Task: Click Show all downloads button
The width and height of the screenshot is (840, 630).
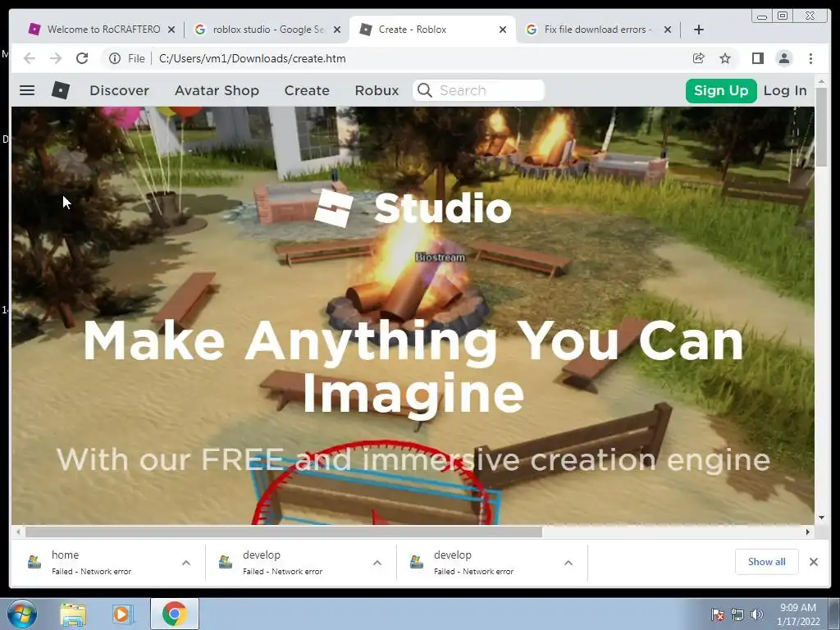Action: point(767,562)
